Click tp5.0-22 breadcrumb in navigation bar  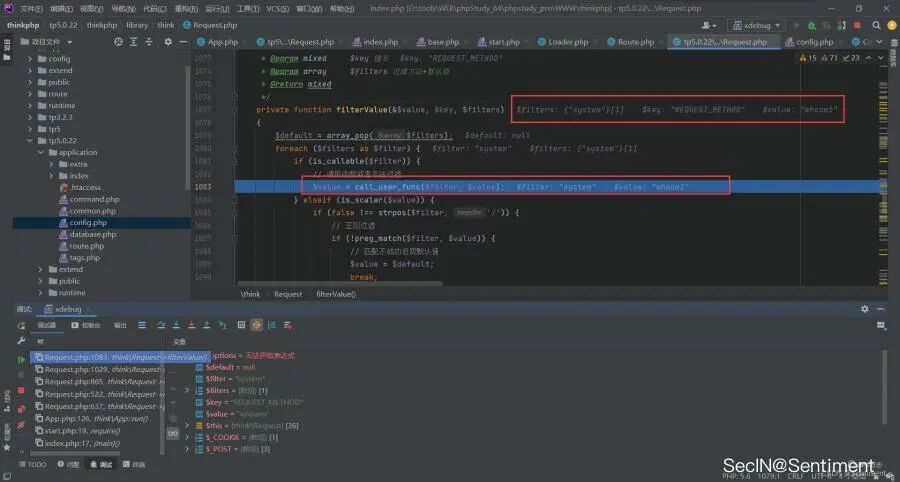pyautogui.click(x=63, y=25)
